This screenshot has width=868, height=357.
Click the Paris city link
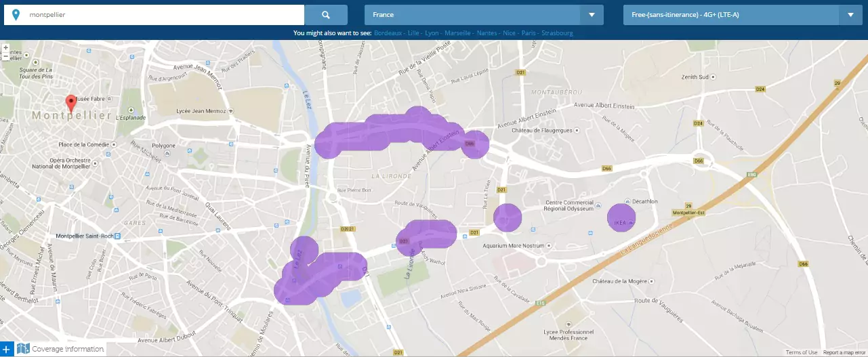point(529,33)
